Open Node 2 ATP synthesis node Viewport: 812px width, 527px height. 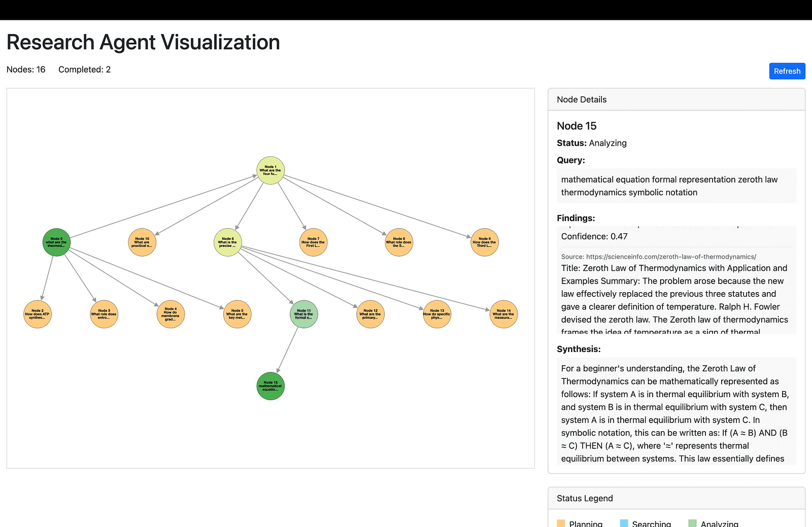pos(38,314)
